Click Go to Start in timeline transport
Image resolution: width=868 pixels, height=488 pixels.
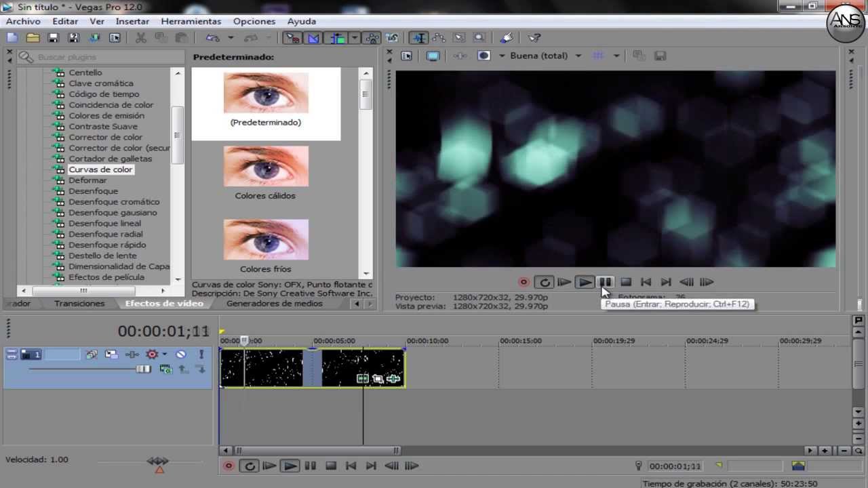pyautogui.click(x=351, y=466)
